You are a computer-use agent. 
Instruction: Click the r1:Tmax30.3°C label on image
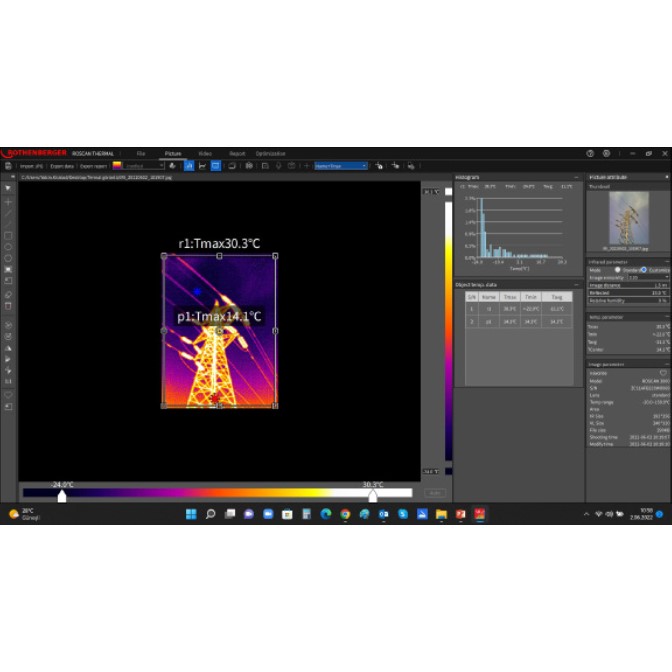click(x=219, y=243)
